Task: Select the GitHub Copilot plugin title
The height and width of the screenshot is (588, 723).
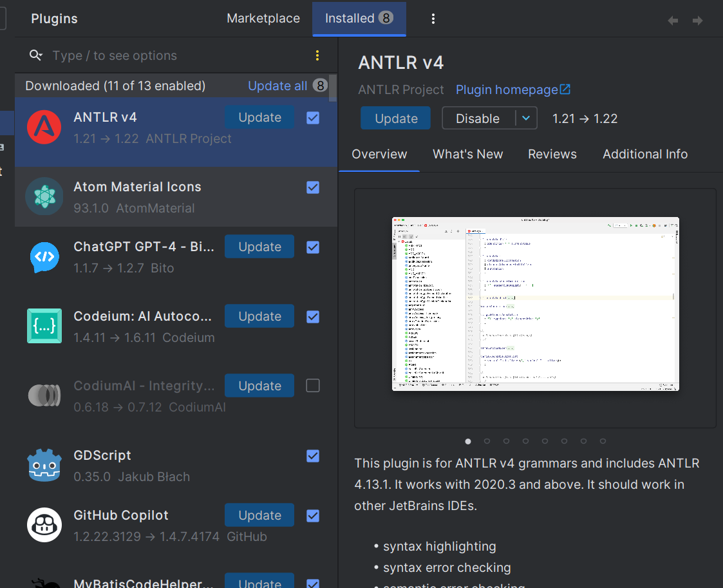Action: tap(121, 515)
